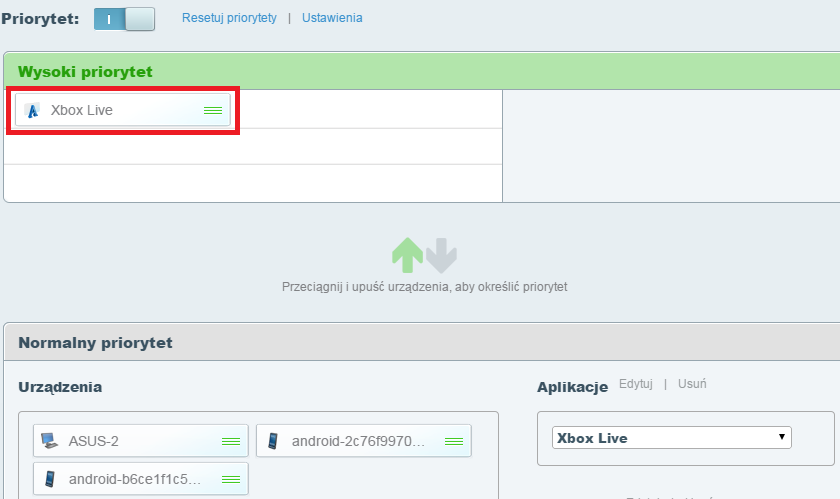The width and height of the screenshot is (840, 499).
Task: Click the phone icon for android-b6ce1f1c5
Action: click(50, 479)
